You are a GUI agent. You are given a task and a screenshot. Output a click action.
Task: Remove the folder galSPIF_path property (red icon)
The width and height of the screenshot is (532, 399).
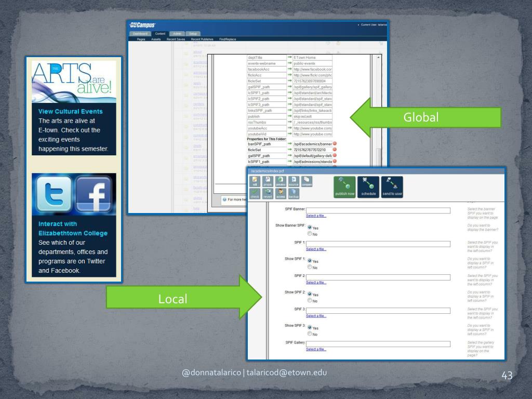(335, 155)
